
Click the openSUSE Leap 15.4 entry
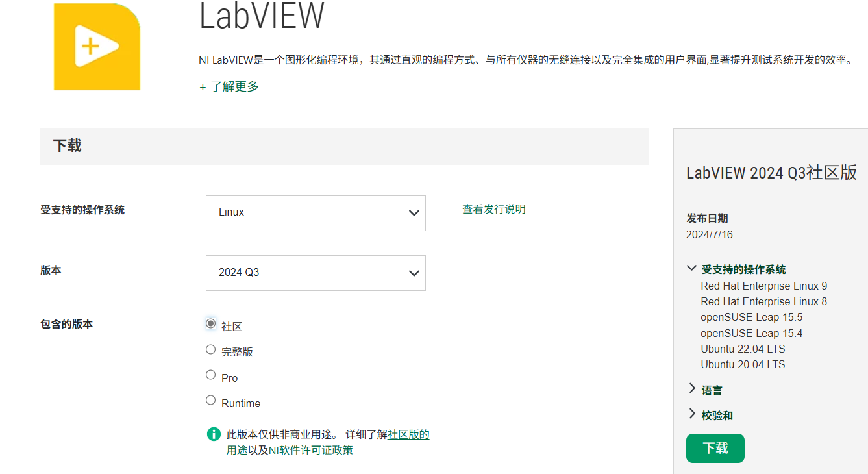pos(752,333)
